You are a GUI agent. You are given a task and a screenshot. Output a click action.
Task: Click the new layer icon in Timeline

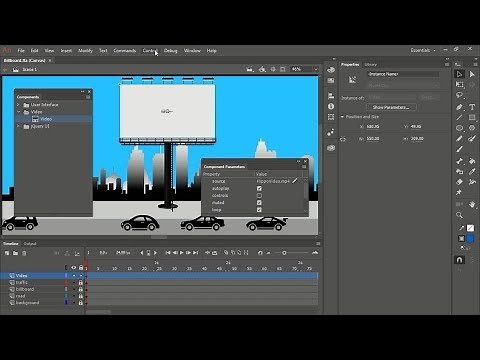pos(7,253)
